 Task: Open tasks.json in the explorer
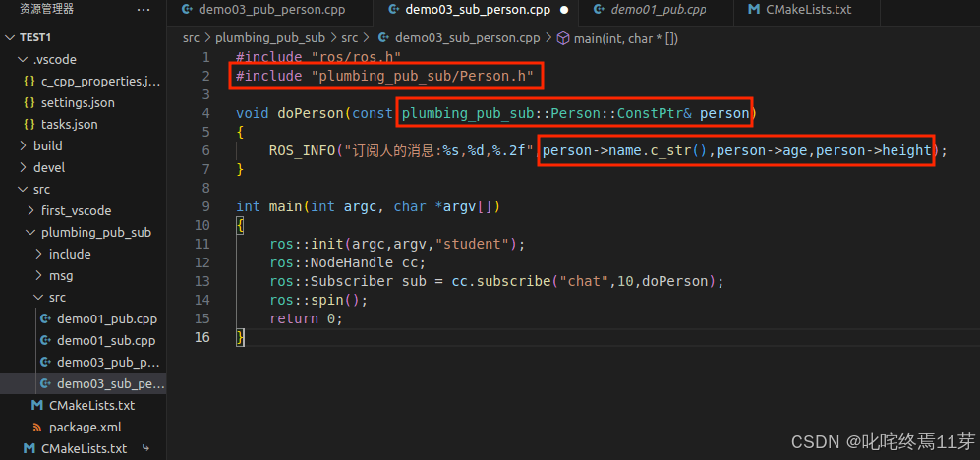point(70,125)
